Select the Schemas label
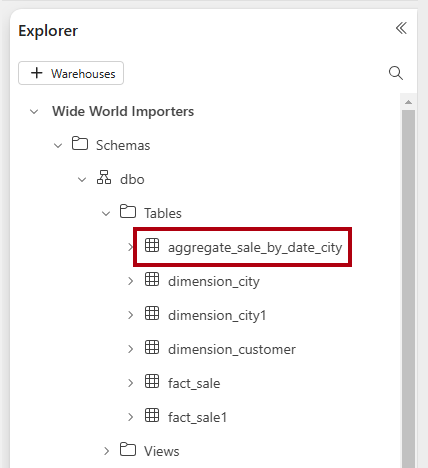Screen dimensions: 428x468 tap(123, 146)
